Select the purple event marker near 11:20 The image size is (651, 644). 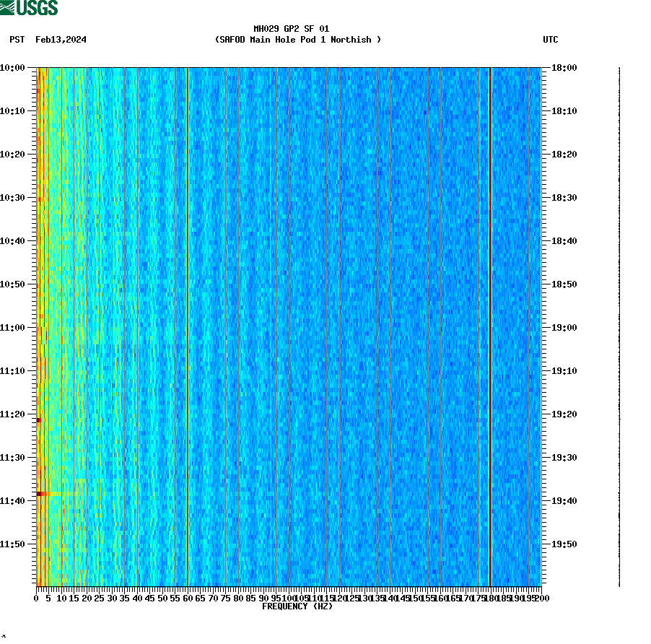[x=39, y=419]
